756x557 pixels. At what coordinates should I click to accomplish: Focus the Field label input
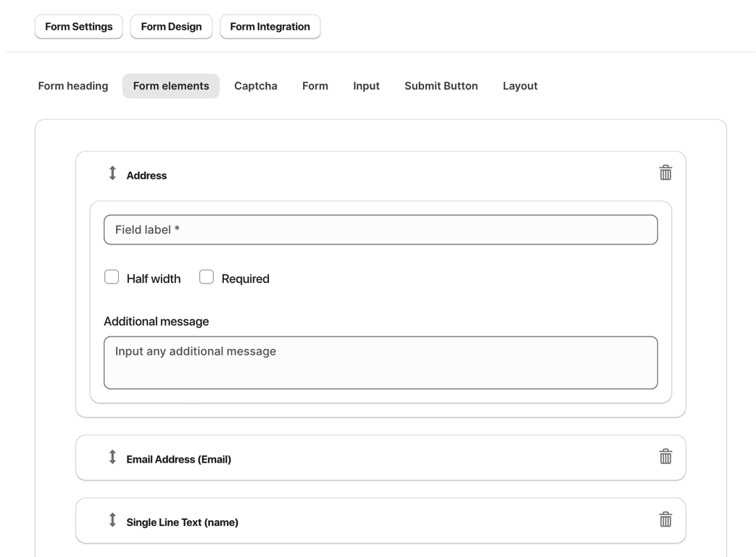coord(381,230)
